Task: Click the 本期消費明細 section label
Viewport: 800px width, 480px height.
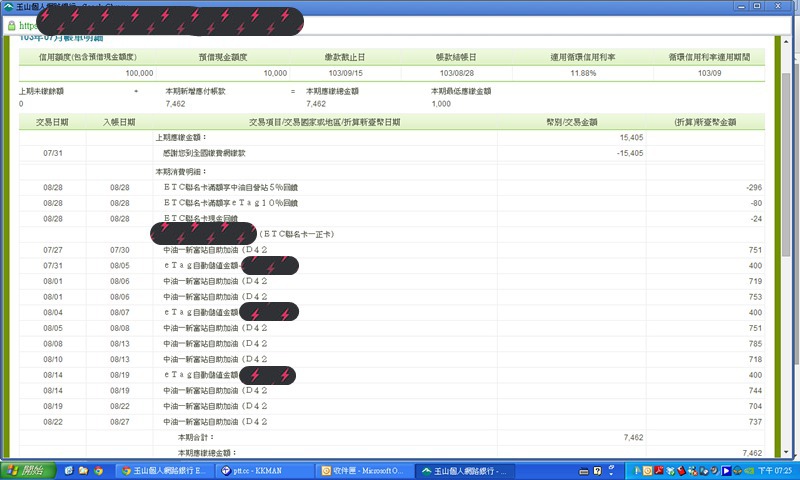Action: pos(181,172)
